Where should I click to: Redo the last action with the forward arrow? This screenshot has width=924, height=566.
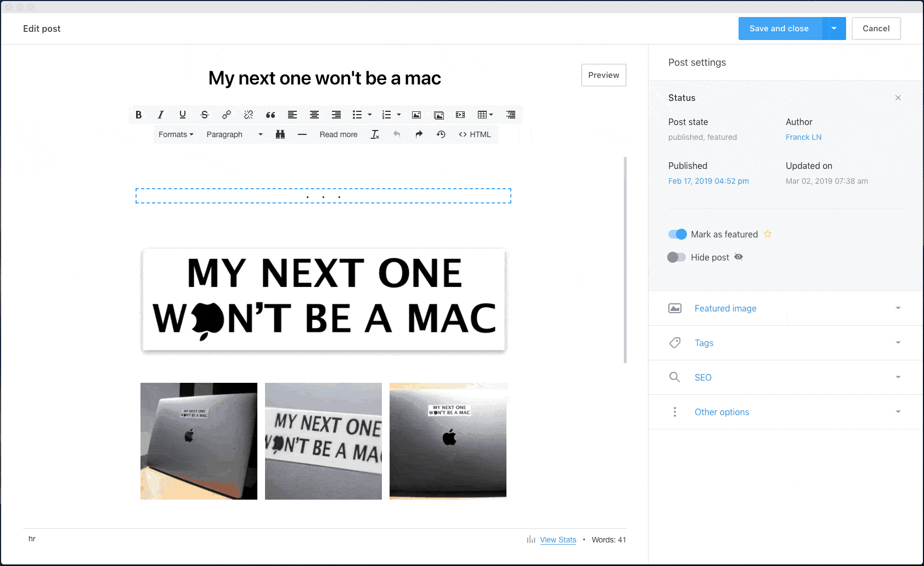click(x=419, y=134)
